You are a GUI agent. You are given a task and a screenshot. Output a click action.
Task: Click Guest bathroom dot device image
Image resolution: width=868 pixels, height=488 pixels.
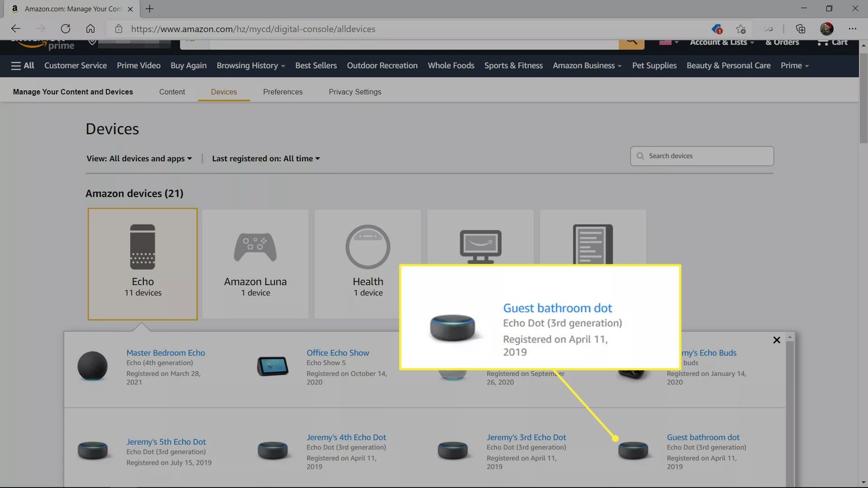[x=633, y=450]
